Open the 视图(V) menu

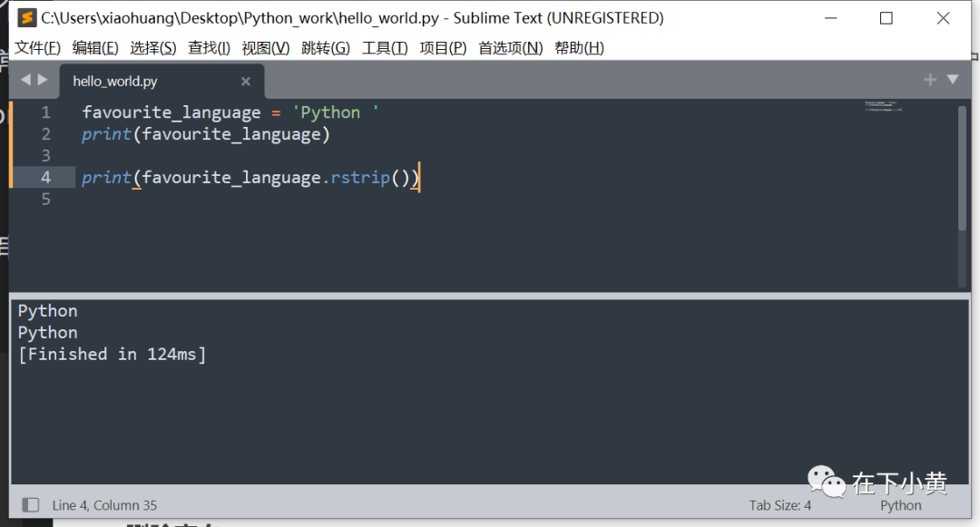click(x=266, y=48)
